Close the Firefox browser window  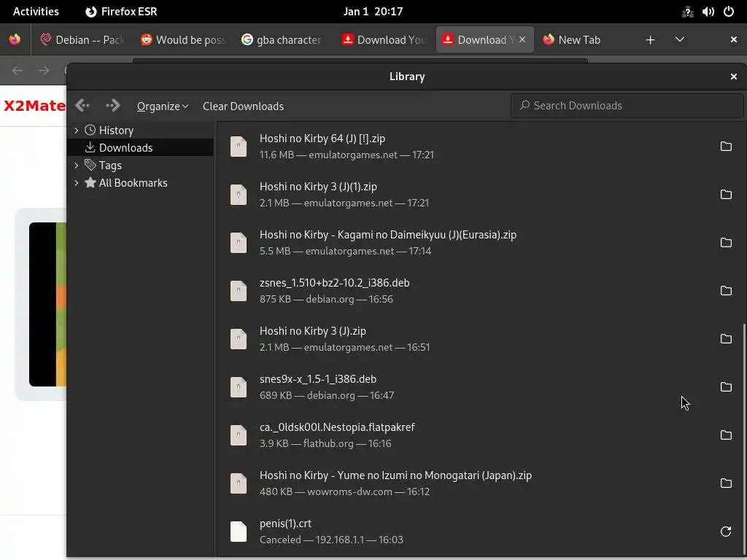point(734,39)
